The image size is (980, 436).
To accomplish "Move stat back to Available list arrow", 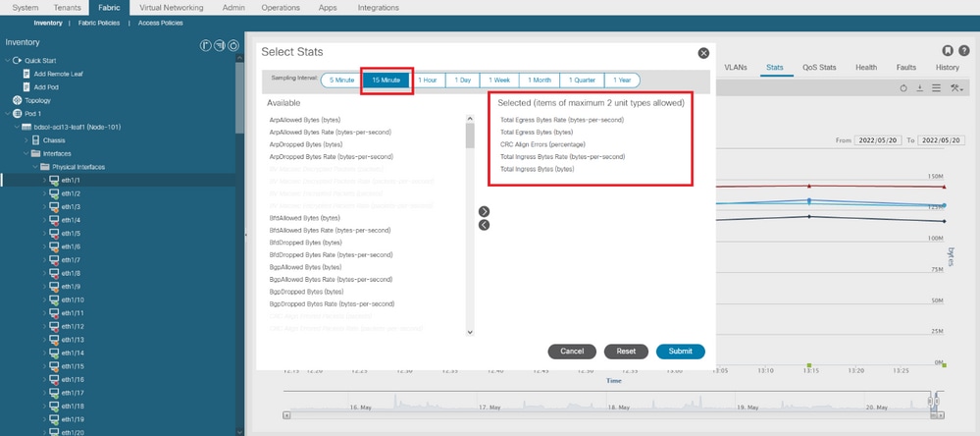I will point(484,225).
